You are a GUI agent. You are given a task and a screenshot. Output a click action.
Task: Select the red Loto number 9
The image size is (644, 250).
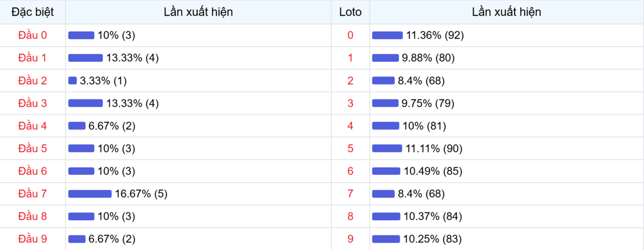point(350,239)
